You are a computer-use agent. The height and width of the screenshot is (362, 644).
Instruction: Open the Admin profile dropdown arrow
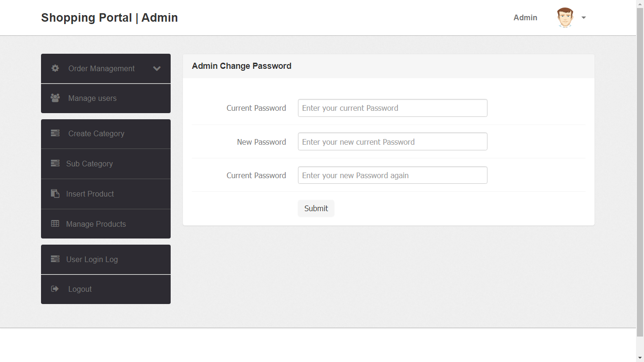coord(584,17)
